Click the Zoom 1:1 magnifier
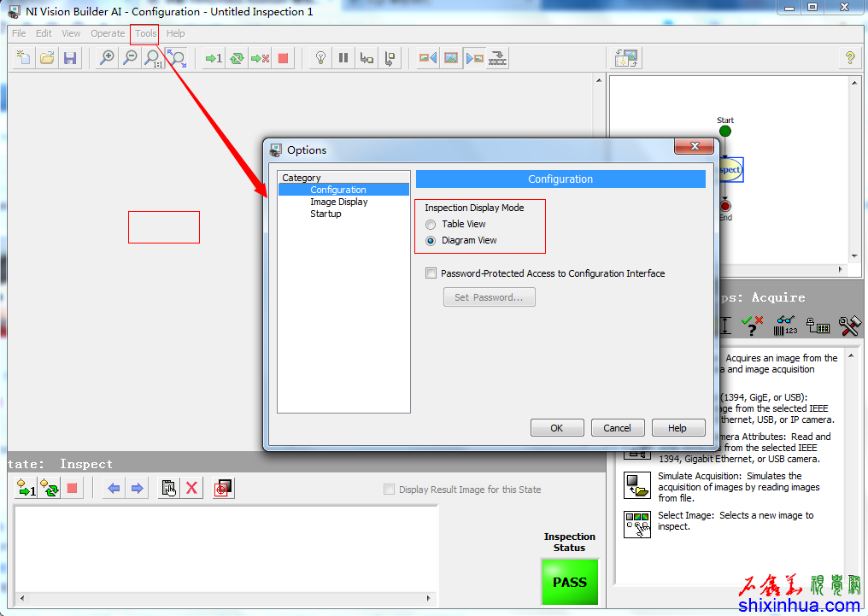Image resolution: width=868 pixels, height=616 pixels. coord(153,57)
